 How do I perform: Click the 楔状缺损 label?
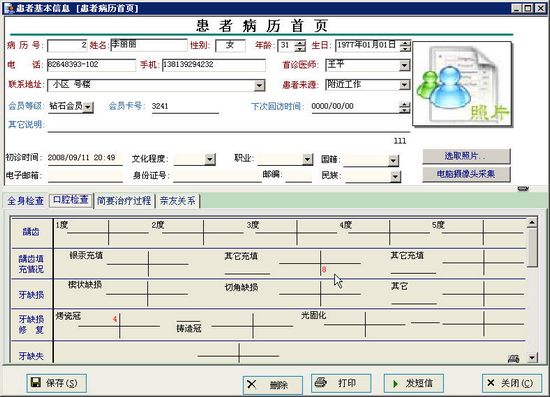tap(85, 285)
